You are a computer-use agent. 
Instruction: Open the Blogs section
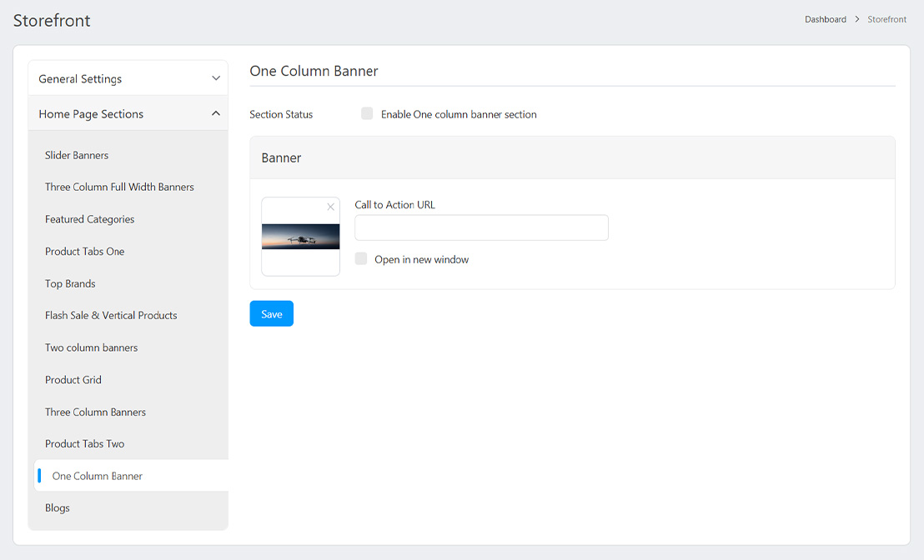tap(58, 507)
